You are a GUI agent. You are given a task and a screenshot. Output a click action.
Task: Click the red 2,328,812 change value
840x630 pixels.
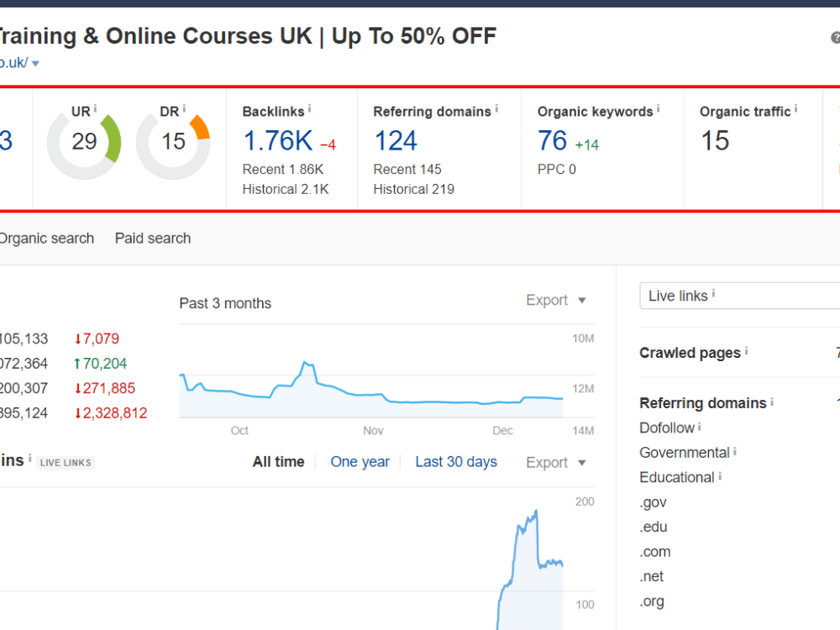[x=111, y=413]
